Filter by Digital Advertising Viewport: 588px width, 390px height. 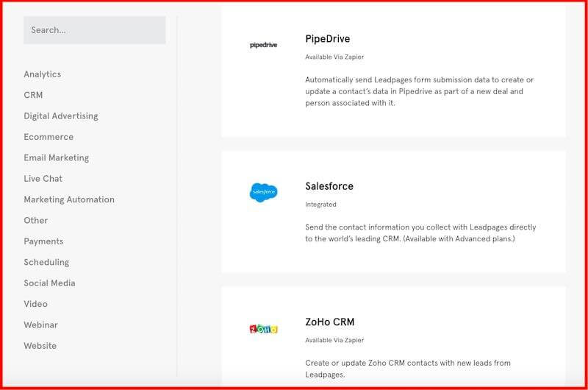point(61,116)
